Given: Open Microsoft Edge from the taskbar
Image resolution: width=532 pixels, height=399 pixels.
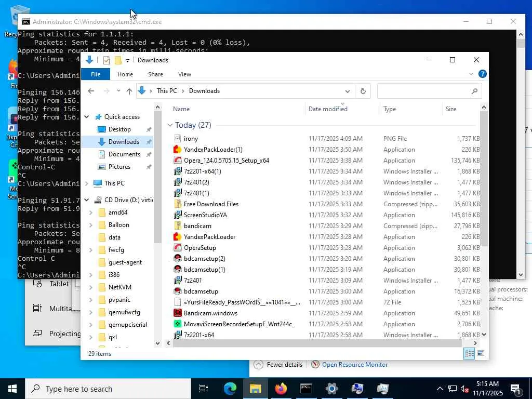Looking at the screenshot, I should pos(230,389).
